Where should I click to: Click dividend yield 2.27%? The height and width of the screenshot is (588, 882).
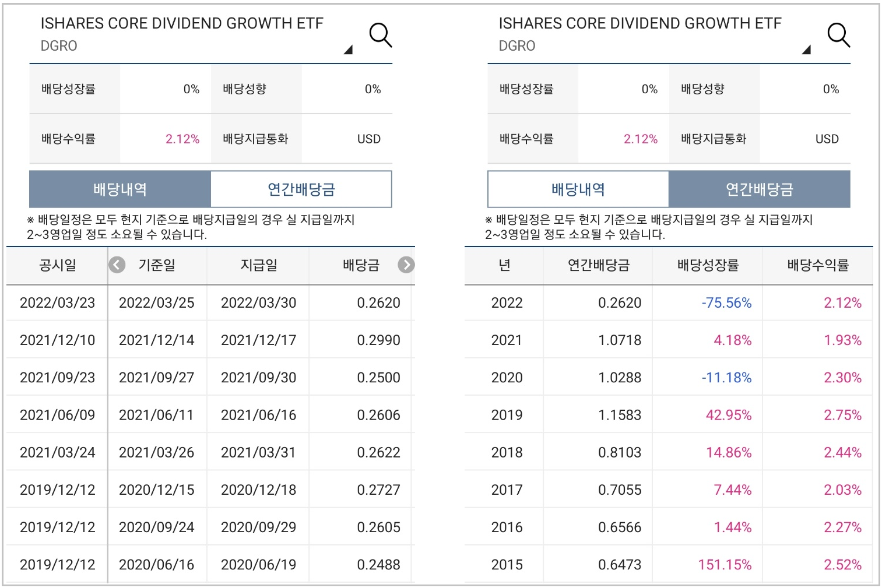842,527
